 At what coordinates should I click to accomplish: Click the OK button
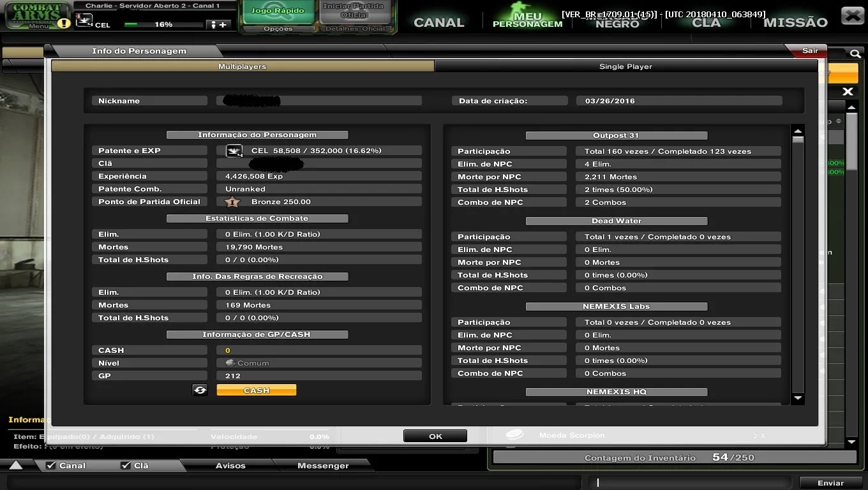(435, 436)
